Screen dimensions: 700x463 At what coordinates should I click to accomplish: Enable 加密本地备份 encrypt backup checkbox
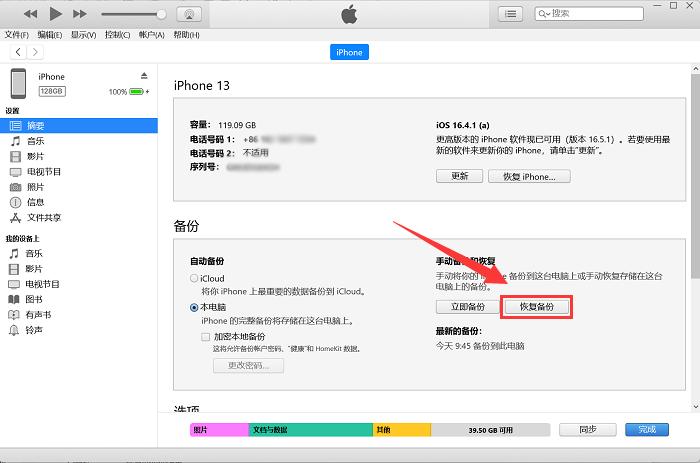[206, 337]
